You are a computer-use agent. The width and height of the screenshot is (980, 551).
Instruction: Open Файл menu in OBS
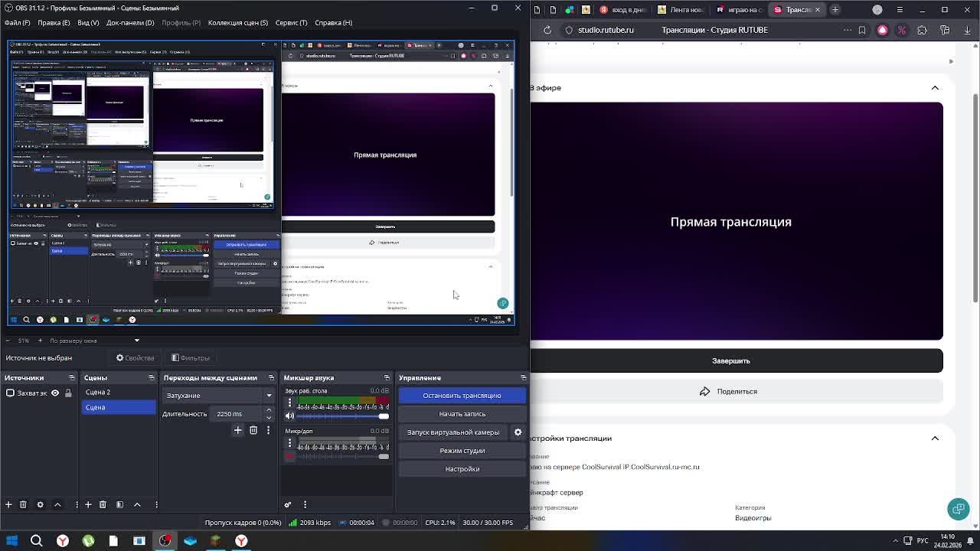click(x=17, y=22)
